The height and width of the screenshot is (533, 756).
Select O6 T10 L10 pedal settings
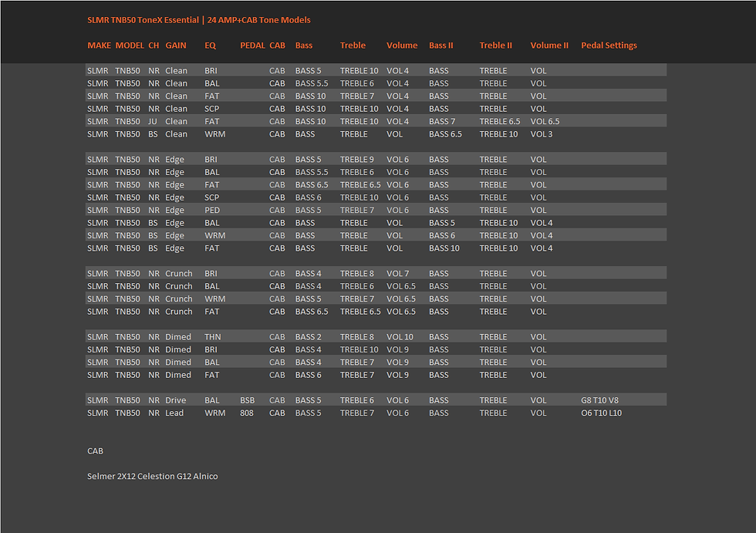pos(601,413)
